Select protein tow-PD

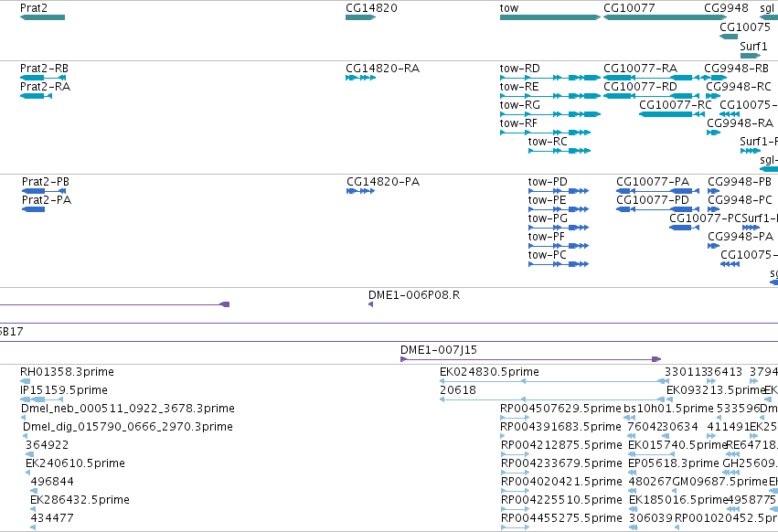(x=559, y=191)
